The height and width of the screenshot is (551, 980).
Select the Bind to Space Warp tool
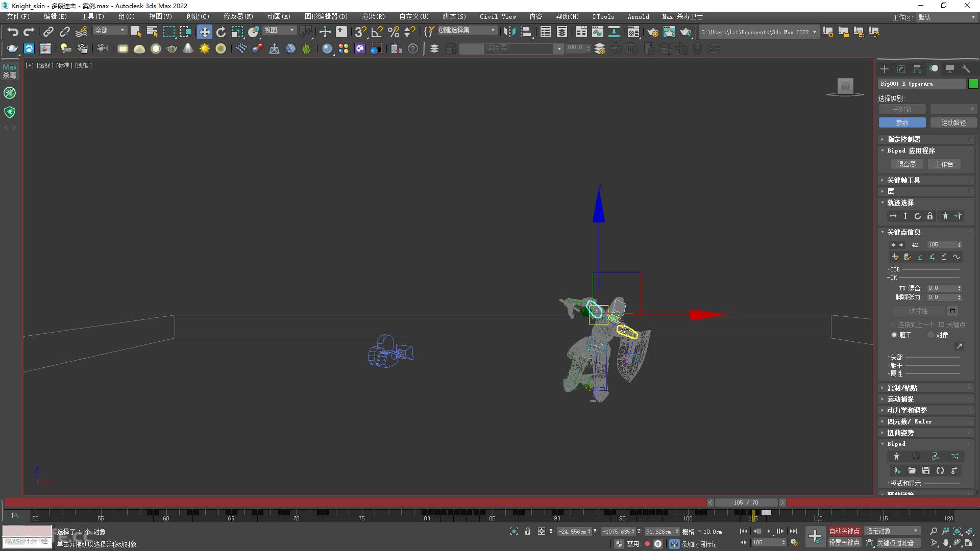tap(81, 32)
